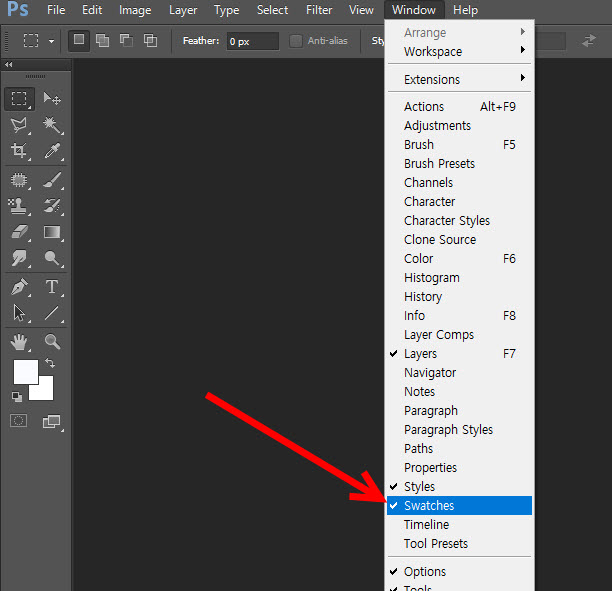The image size is (612, 591).
Task: Select the Zoom tool
Action: (52, 342)
